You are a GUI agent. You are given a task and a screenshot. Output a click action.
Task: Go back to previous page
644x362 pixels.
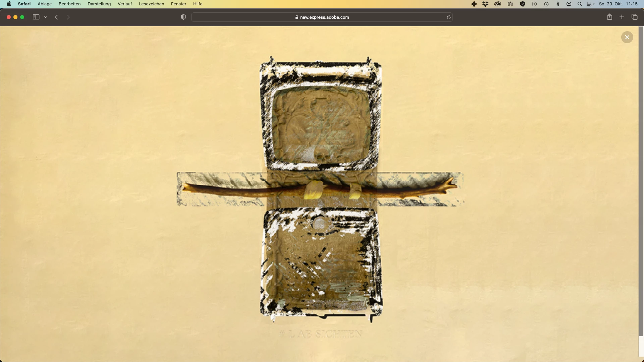coord(57,17)
